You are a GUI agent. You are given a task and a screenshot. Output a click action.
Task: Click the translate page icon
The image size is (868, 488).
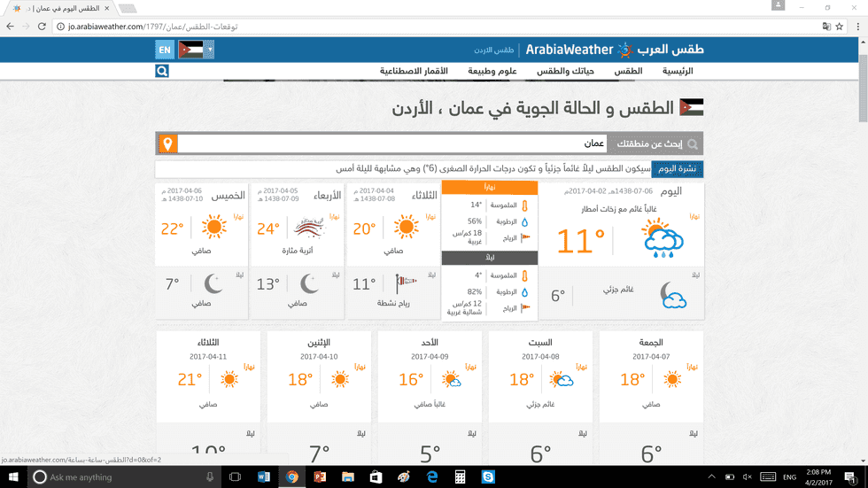[826, 27]
